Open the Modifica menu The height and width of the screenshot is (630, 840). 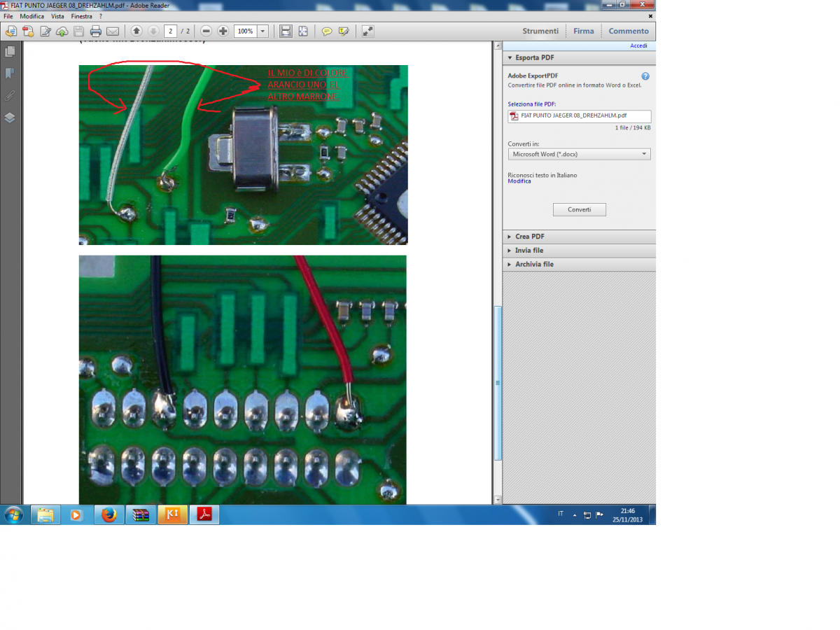31,15
